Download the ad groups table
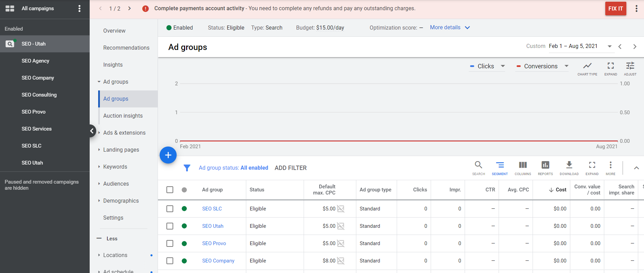This screenshot has width=644, height=273. [x=569, y=168]
